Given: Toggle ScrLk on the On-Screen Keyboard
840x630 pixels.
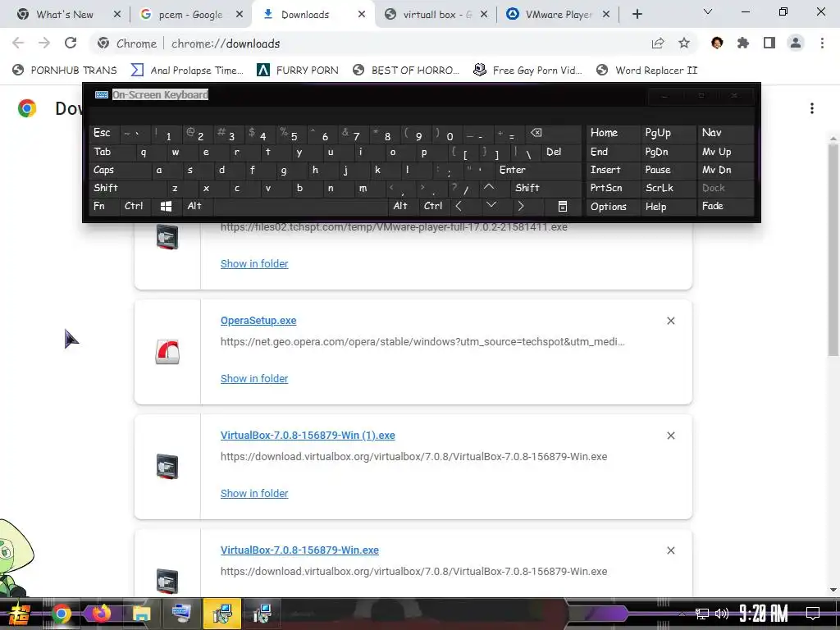Looking at the screenshot, I should pyautogui.click(x=669, y=188).
